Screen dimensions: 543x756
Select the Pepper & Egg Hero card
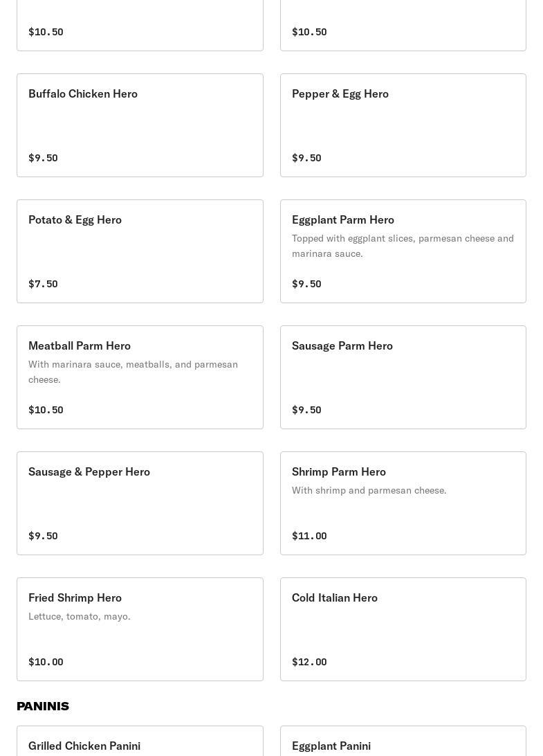(x=403, y=125)
